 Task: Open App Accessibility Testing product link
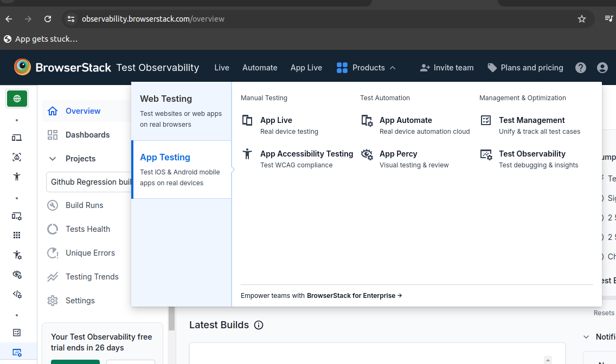(297, 159)
